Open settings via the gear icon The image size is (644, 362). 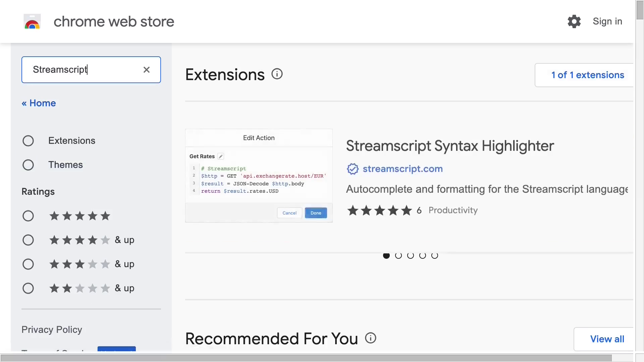[x=574, y=21]
